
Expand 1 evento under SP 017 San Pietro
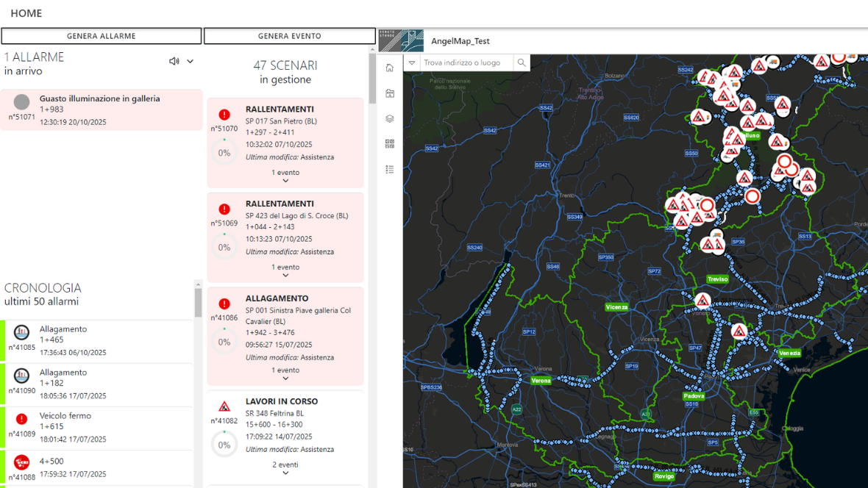click(285, 176)
